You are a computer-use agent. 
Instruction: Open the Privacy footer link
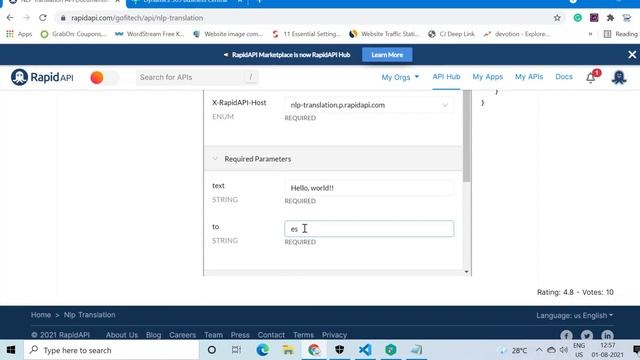[334, 335]
